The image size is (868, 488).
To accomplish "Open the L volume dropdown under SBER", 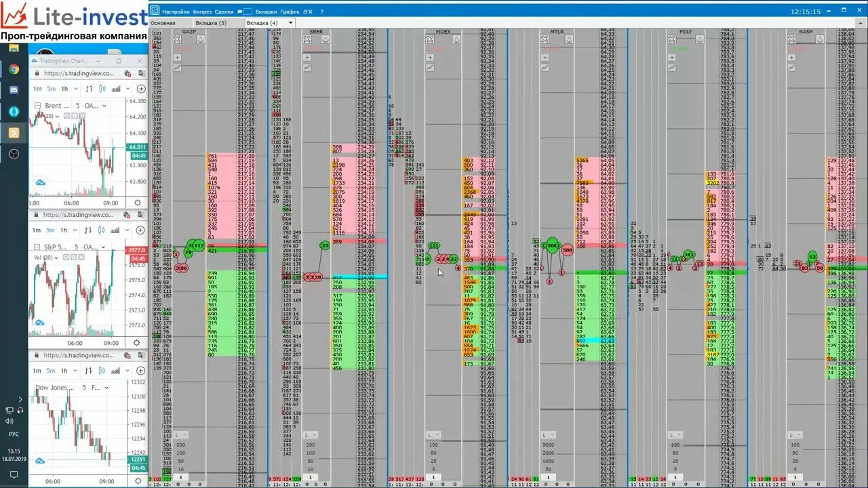I will (310, 434).
